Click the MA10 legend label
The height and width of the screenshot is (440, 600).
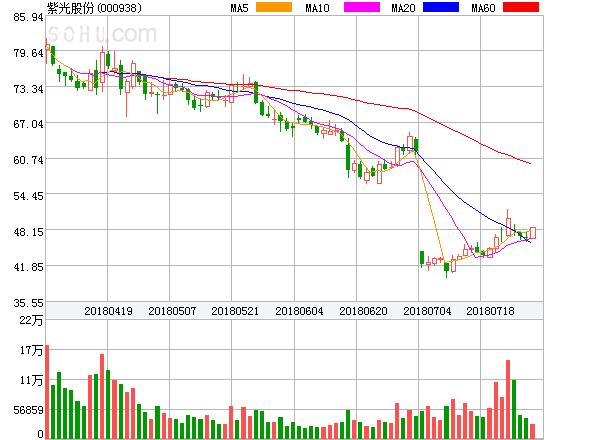pos(317,8)
